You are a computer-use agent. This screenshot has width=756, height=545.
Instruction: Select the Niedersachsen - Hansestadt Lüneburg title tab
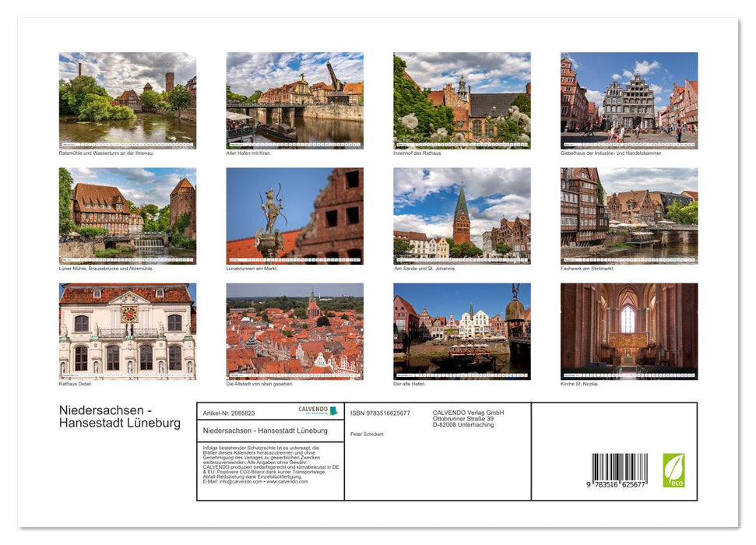click(266, 431)
